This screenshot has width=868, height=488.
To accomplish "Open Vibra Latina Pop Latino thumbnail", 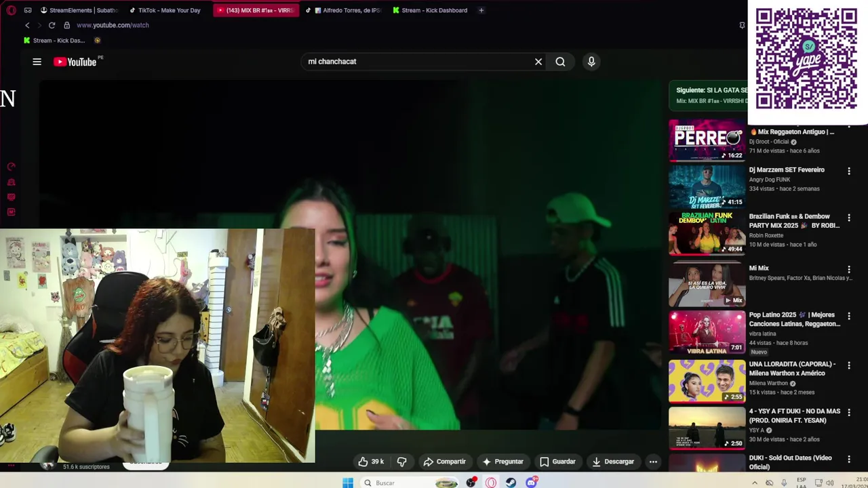I will (x=707, y=332).
